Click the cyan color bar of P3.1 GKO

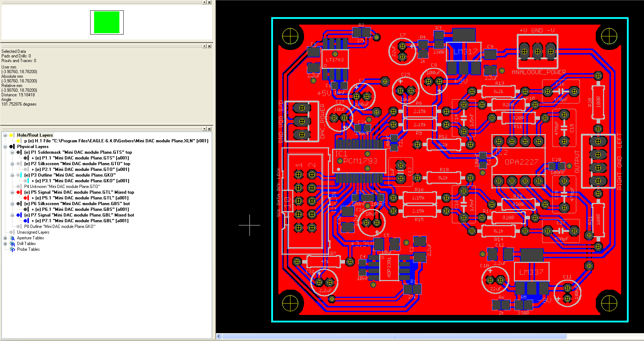[29, 181]
